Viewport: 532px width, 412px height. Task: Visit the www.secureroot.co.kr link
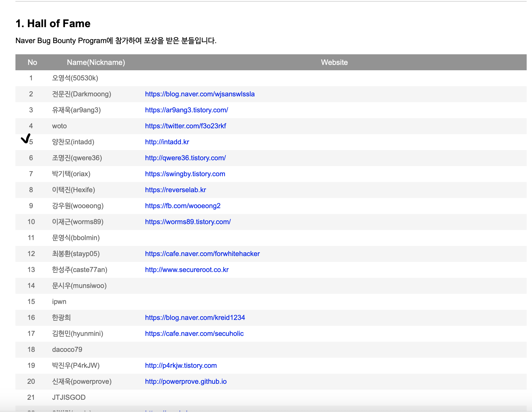[187, 270]
